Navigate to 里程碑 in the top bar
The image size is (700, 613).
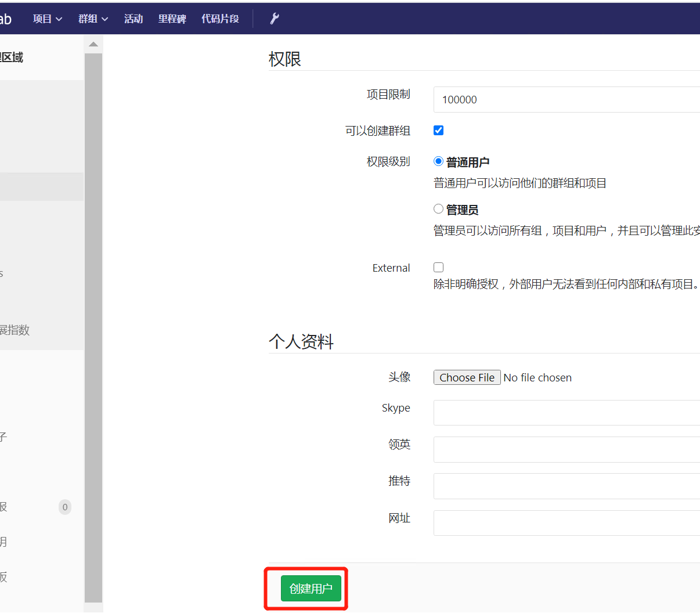172,18
